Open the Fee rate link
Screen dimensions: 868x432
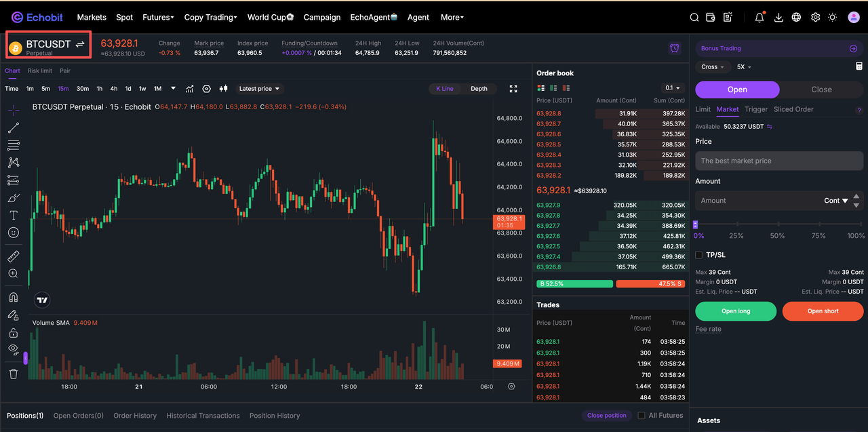[708, 329]
